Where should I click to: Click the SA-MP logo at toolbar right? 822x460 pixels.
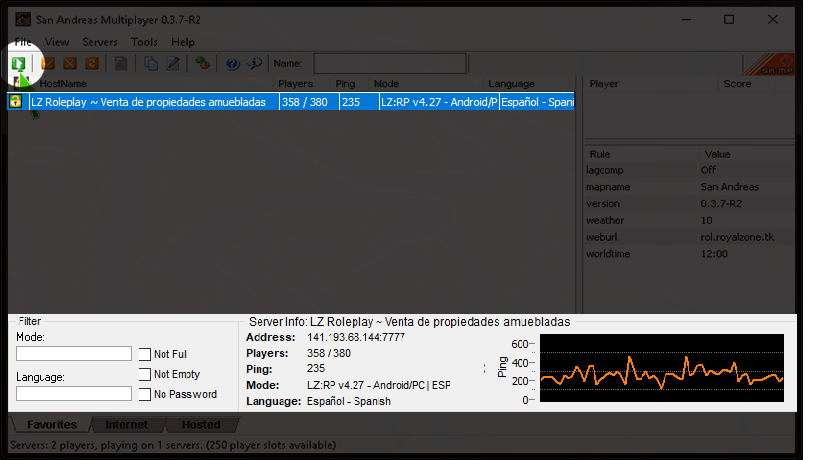coord(769,64)
